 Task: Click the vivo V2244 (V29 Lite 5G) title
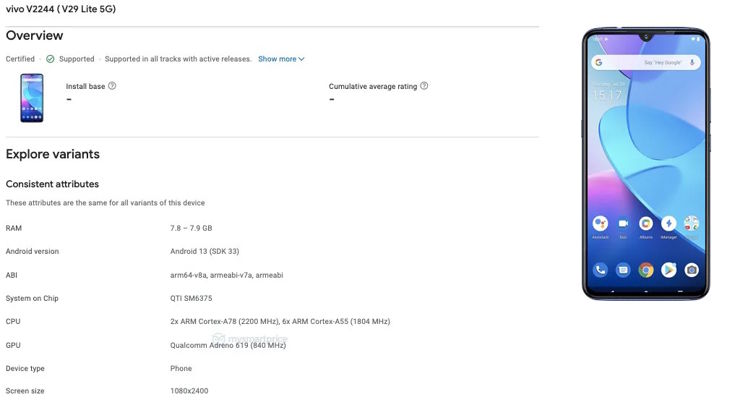(x=60, y=9)
